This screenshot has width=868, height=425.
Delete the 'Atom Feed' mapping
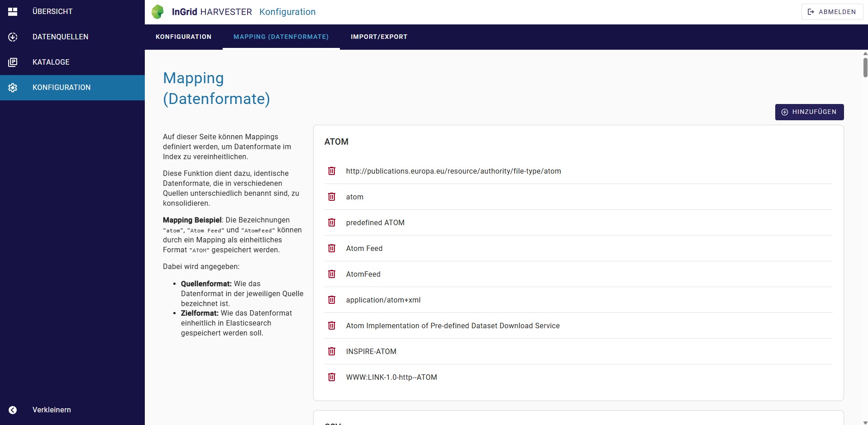point(332,248)
